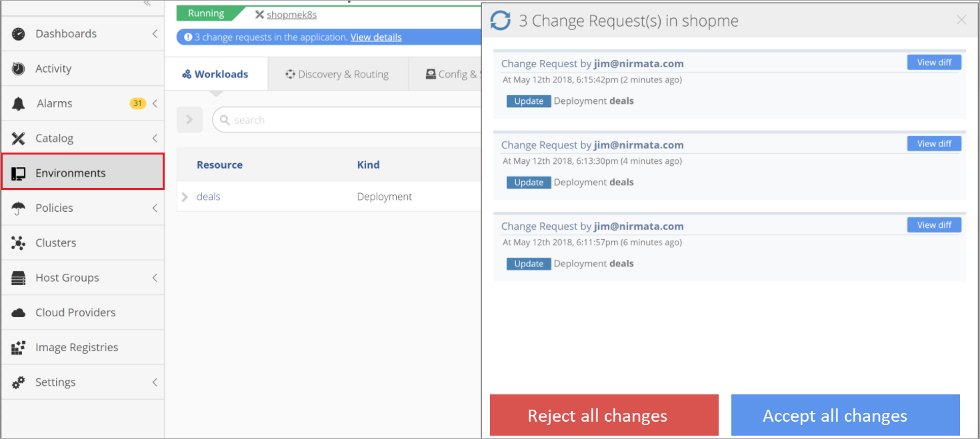980x439 pixels.
Task: Click the Clusters node icon
Action: point(19,243)
